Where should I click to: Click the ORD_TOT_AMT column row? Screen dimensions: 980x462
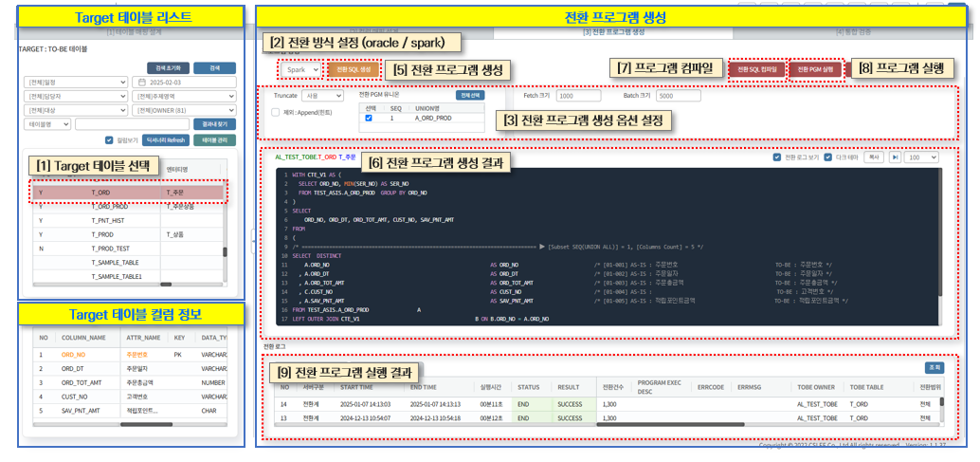click(x=130, y=382)
